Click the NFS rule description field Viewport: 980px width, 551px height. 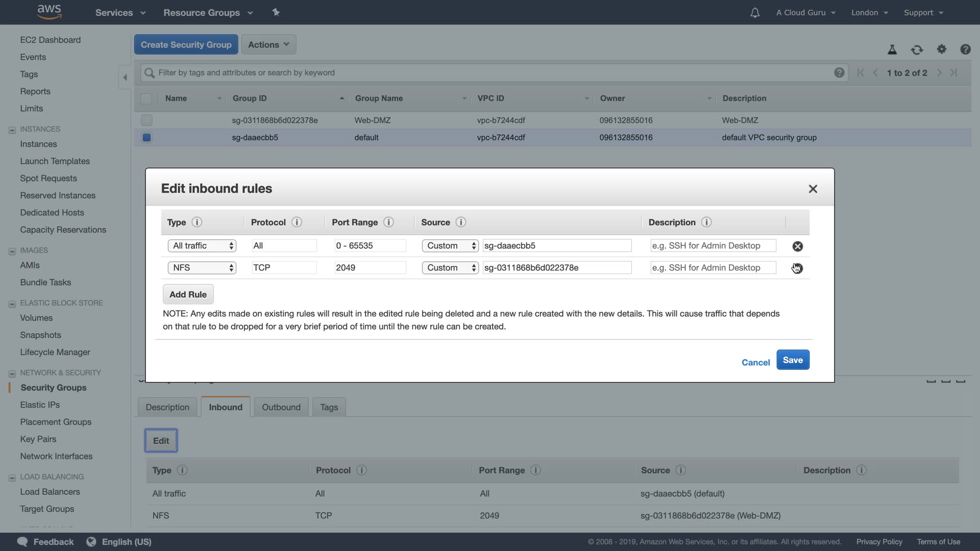coord(713,268)
